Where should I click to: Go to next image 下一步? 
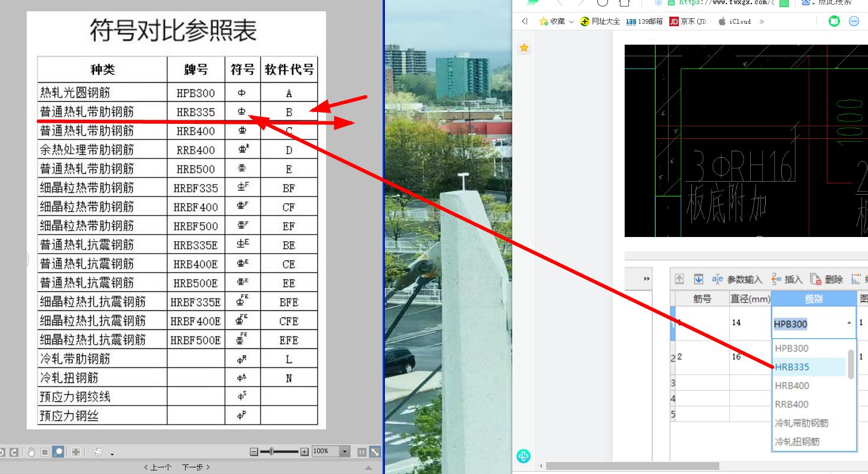[196, 467]
